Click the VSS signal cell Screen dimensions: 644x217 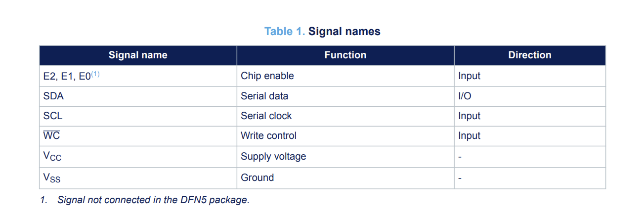pos(138,178)
